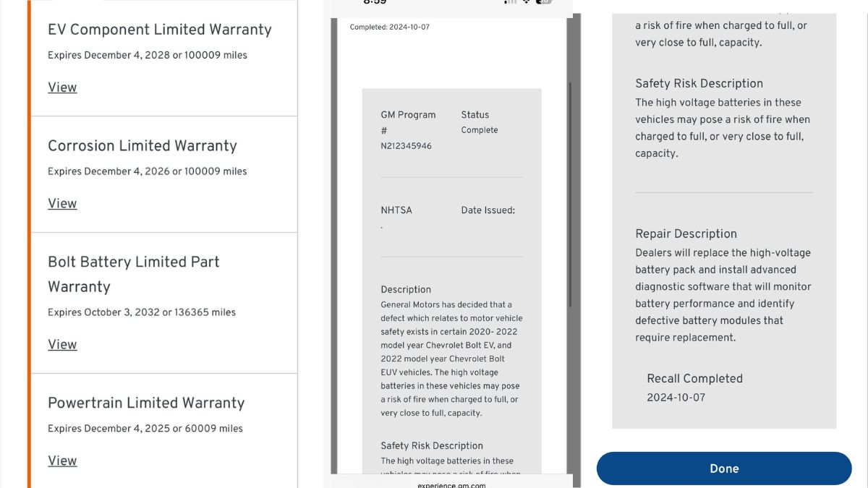Screen dimensions: 868x488
Task: Select the Bolt Battery Limited Part Warranty entry
Action: [133, 274]
